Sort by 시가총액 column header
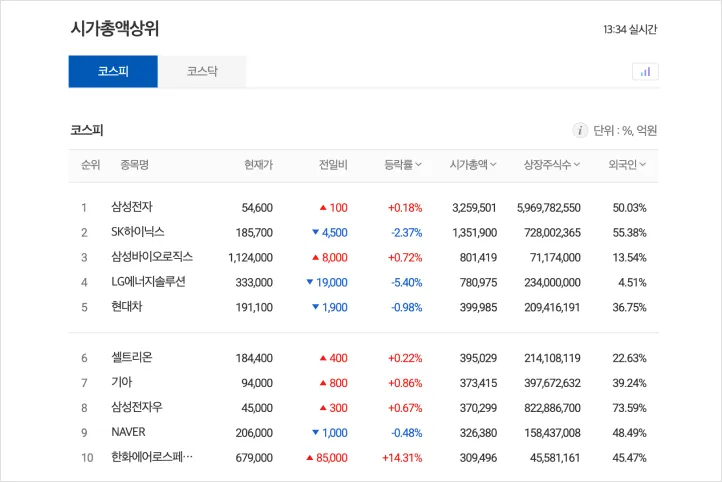This screenshot has height=482, width=722. point(473,165)
